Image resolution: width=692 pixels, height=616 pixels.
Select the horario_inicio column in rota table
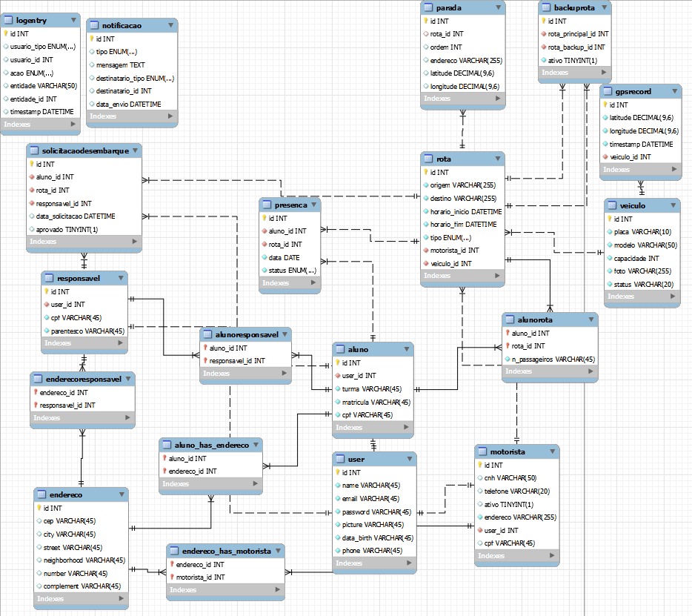pos(465,211)
